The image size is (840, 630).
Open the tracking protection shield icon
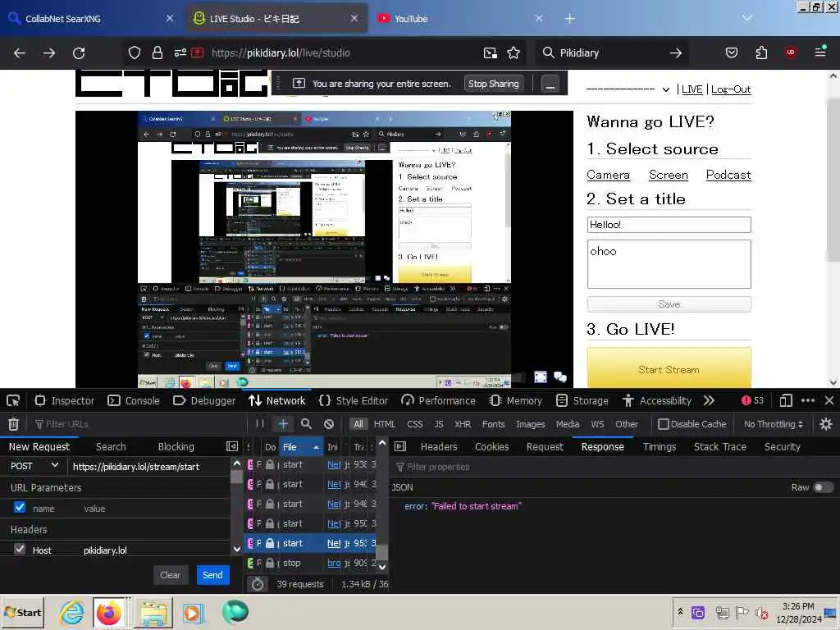(135, 52)
